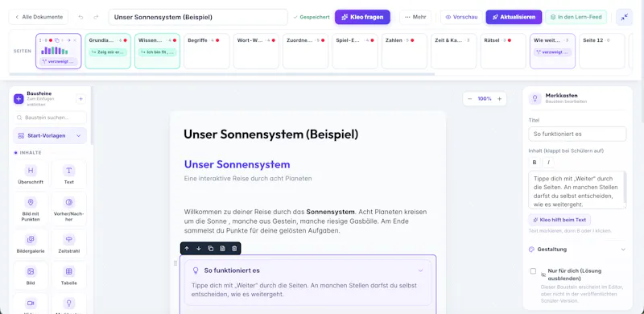Click the undo arrow icon
The image size is (644, 314).
click(x=80, y=17)
